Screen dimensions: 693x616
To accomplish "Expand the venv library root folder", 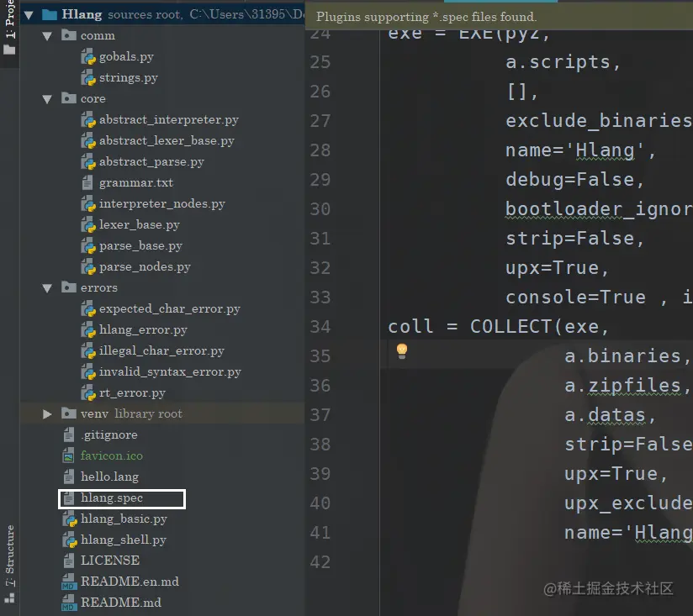I will [47, 414].
